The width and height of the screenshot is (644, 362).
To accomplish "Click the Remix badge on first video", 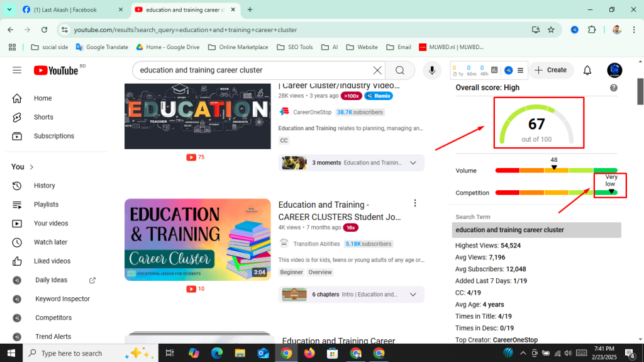I will (379, 96).
